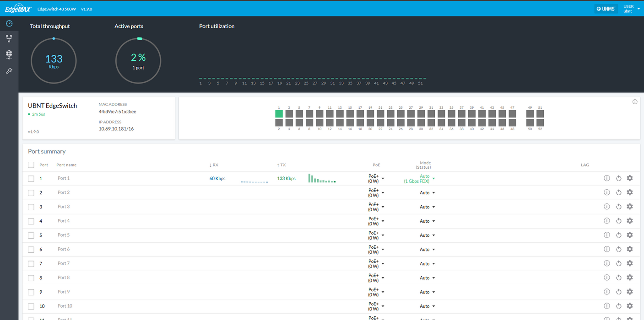Check the checkbox for Port 5
The height and width of the screenshot is (320, 644).
[x=31, y=235]
